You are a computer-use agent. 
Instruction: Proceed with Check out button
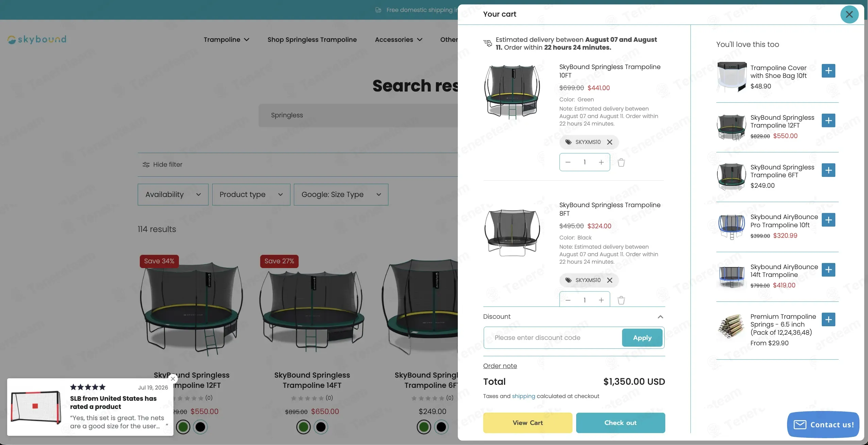coord(620,423)
